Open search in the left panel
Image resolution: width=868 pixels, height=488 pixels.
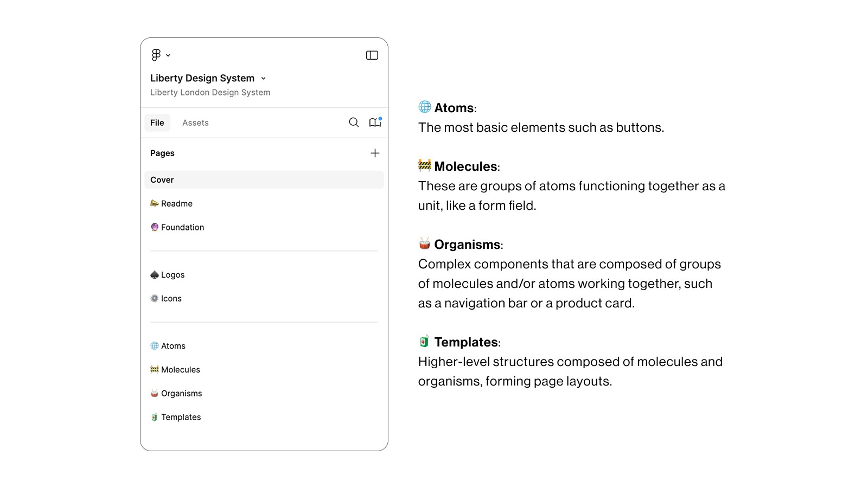[354, 123]
